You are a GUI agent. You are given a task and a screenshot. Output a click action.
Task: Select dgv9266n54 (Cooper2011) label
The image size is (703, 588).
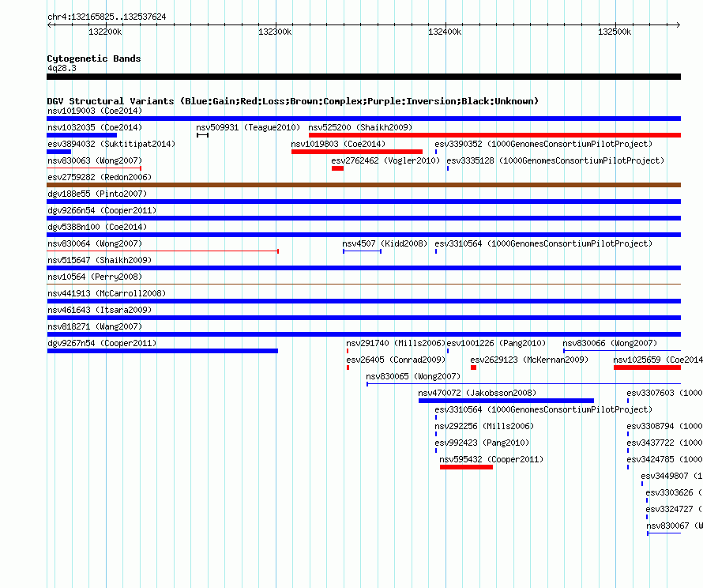[102, 210]
